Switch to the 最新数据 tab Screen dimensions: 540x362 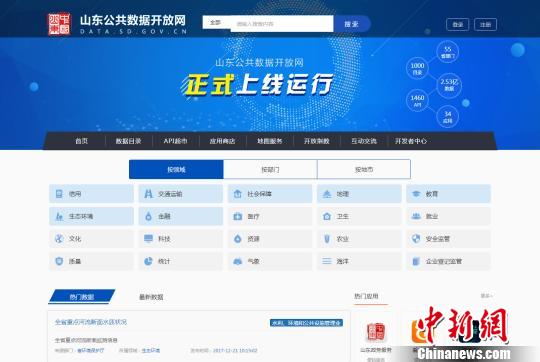point(151,297)
